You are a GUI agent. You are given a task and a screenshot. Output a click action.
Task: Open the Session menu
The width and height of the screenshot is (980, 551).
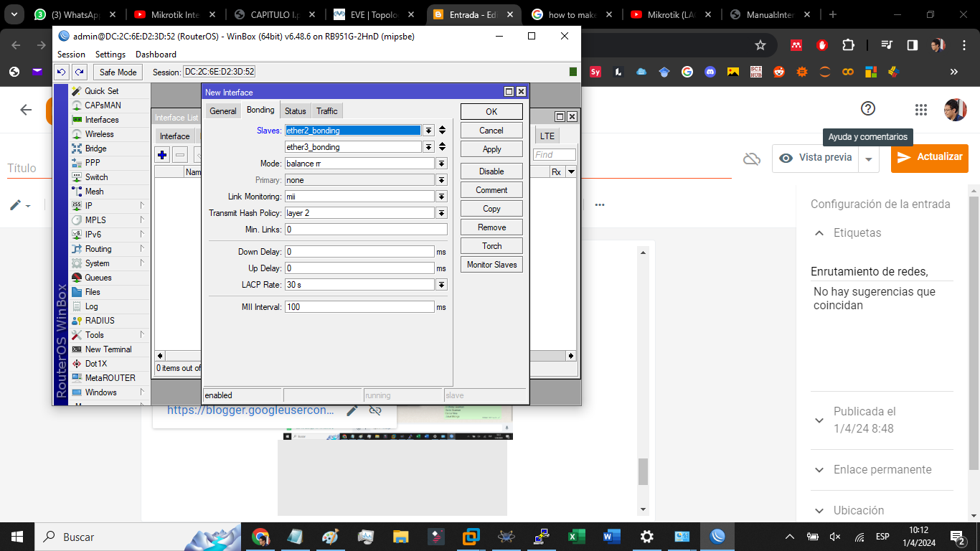pos(71,55)
